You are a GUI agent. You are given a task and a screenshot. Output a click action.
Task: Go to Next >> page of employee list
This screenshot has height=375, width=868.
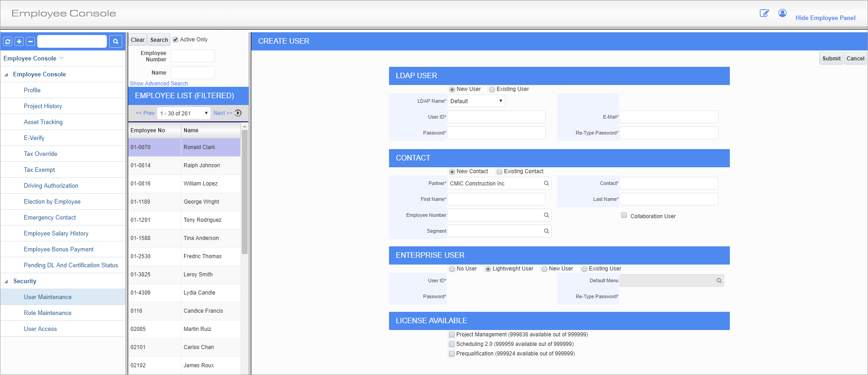(223, 113)
